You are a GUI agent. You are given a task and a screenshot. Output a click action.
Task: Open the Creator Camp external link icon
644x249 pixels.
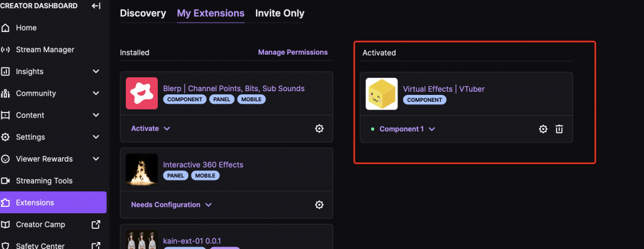pyautogui.click(x=96, y=224)
